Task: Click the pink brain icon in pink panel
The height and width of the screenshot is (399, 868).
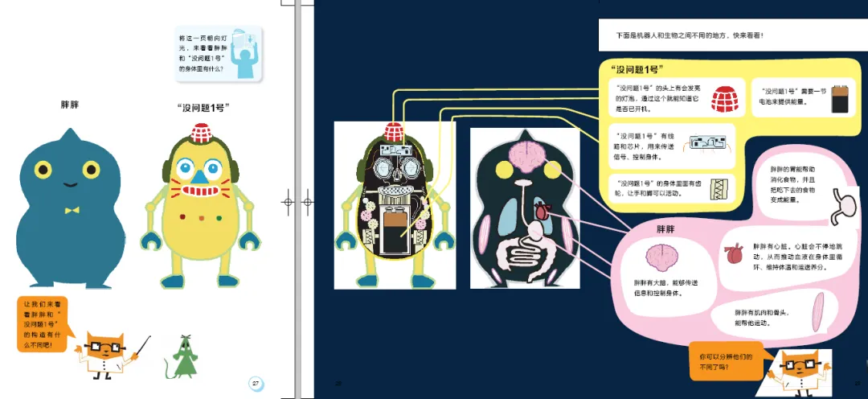Action: pyautogui.click(x=662, y=257)
